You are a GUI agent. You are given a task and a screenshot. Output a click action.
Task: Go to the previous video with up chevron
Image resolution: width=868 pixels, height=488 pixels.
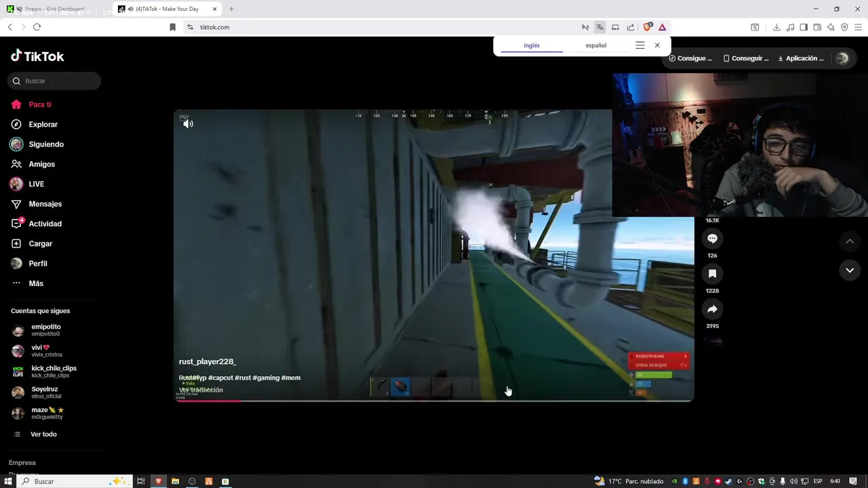pos(850,241)
